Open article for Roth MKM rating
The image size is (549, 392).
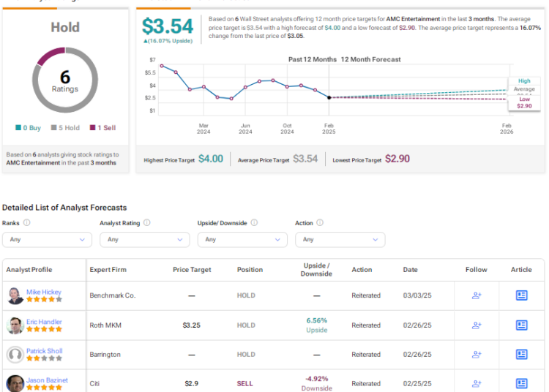tap(521, 325)
